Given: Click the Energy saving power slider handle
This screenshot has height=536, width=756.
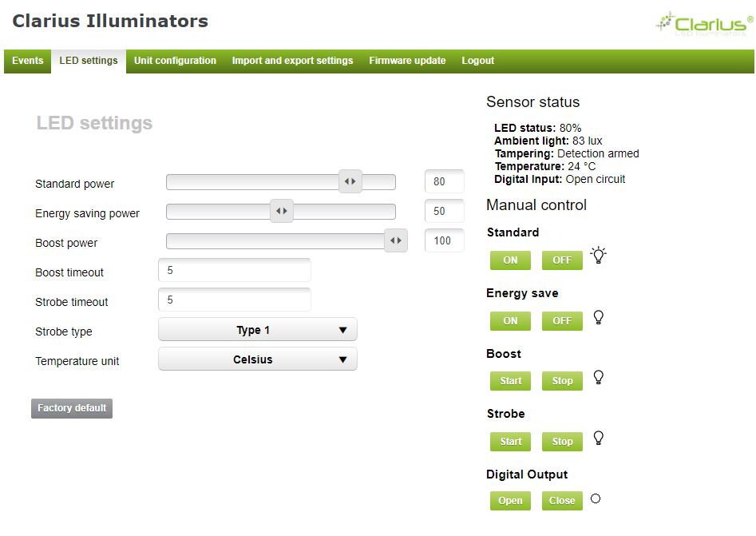Looking at the screenshot, I should (282, 211).
